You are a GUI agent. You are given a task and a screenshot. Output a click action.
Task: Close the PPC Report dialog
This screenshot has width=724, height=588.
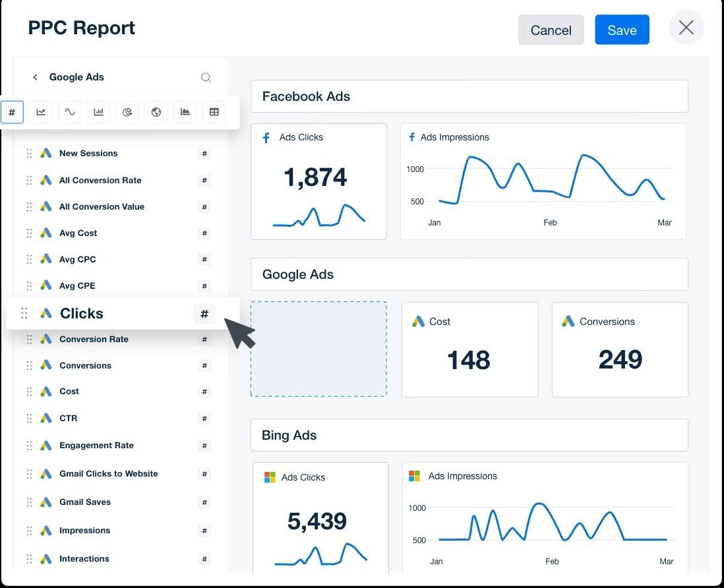686,28
